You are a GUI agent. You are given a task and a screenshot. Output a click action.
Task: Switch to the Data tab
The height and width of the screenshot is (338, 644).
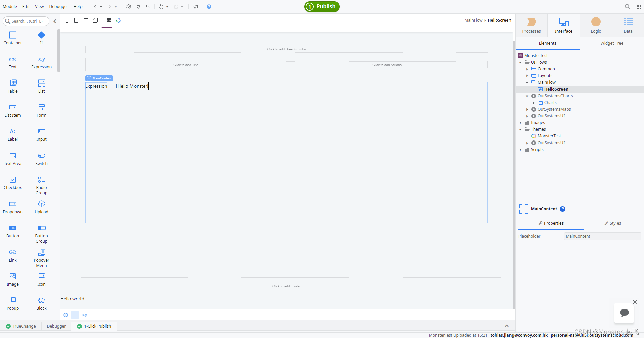tap(628, 25)
